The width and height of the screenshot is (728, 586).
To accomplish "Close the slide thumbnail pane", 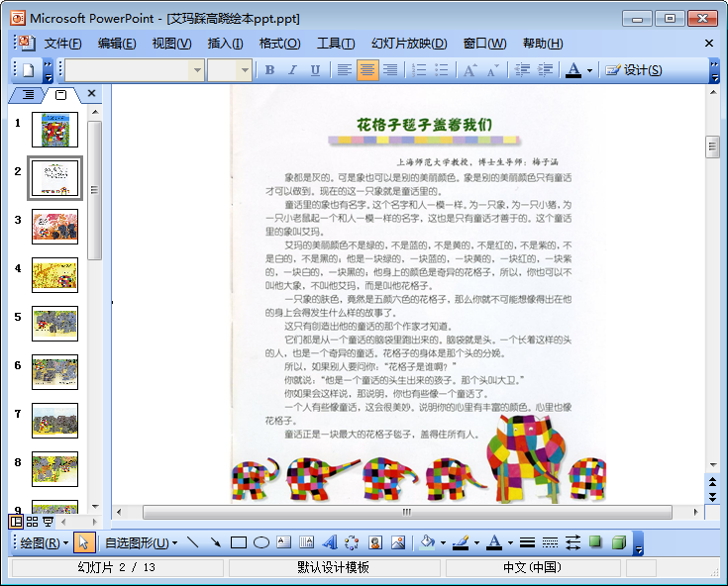I will (91, 93).
